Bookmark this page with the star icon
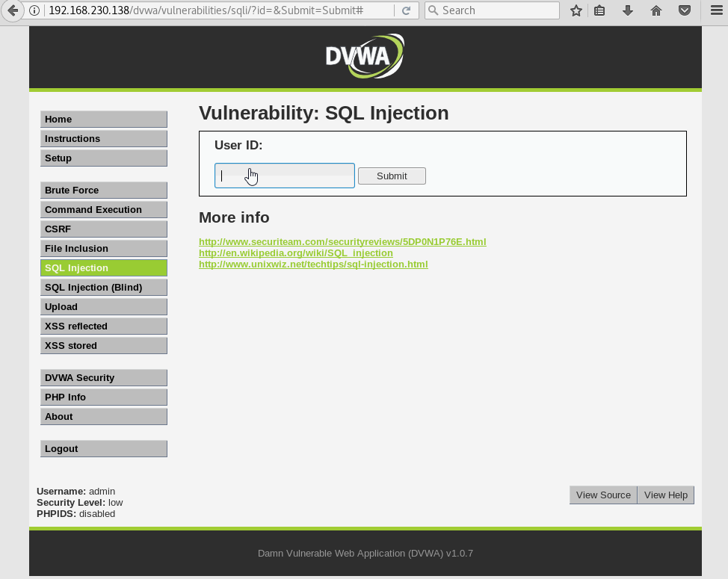The image size is (728, 579). point(576,10)
